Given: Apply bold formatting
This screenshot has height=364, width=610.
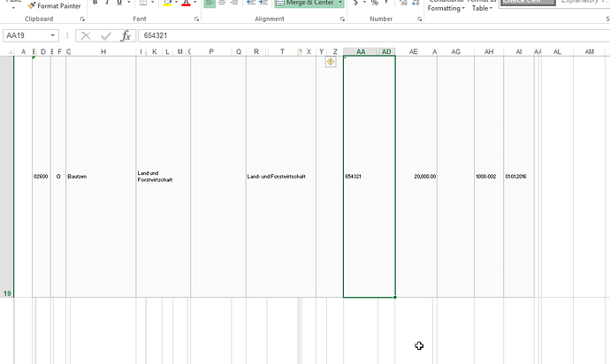Looking at the screenshot, I should [x=95, y=3].
